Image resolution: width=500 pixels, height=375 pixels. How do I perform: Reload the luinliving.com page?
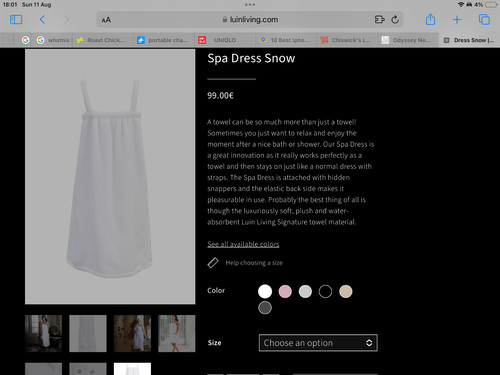point(395,20)
